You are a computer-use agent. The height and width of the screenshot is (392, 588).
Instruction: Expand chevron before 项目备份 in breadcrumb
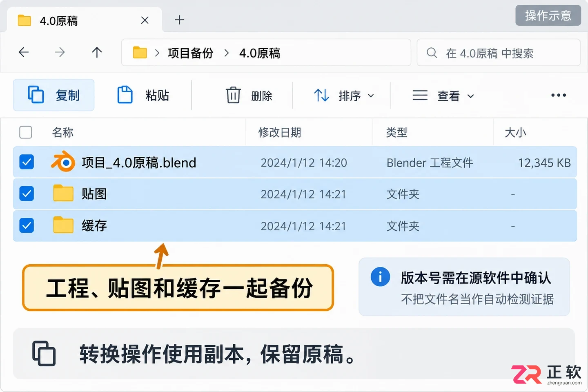click(157, 53)
